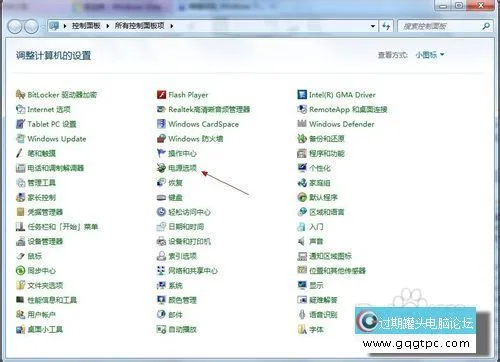Open the 电话和调制解调器 icon

click(20, 168)
